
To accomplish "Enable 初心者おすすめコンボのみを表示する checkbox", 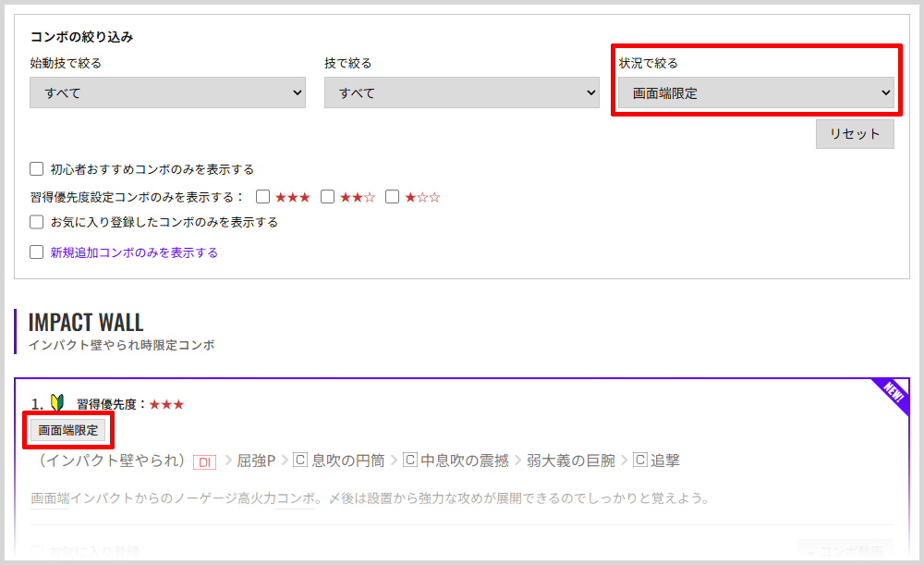I will tap(37, 169).
